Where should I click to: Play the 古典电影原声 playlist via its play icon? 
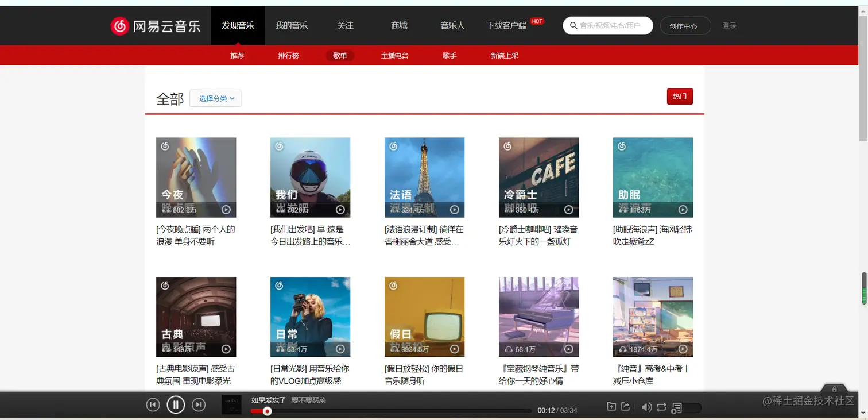[x=226, y=349]
